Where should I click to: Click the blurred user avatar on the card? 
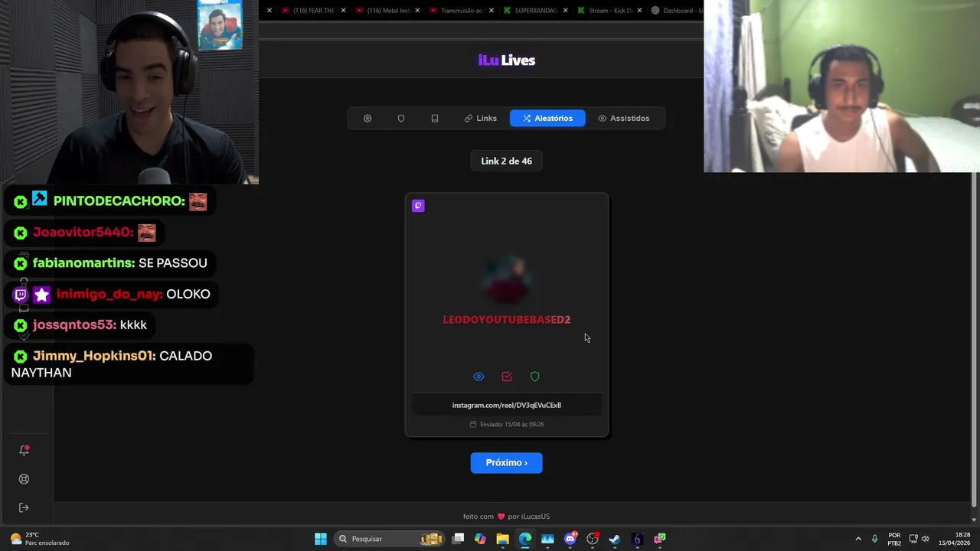pos(507,279)
